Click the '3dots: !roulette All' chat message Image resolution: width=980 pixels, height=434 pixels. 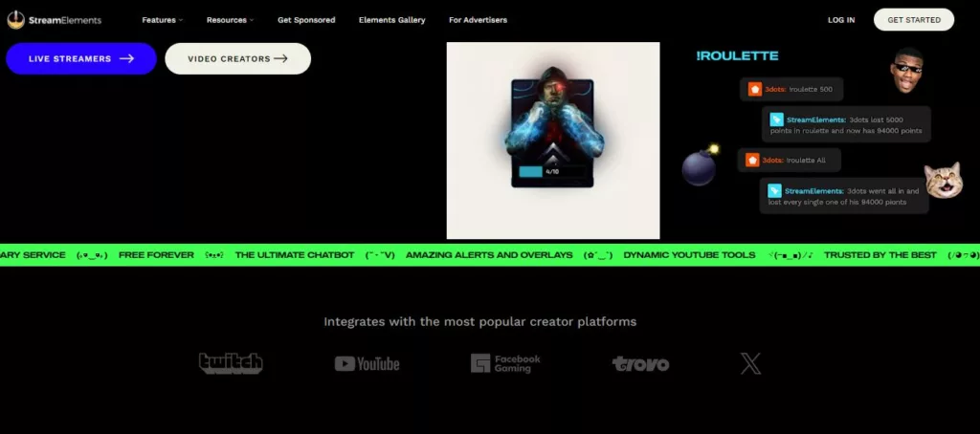point(789,161)
